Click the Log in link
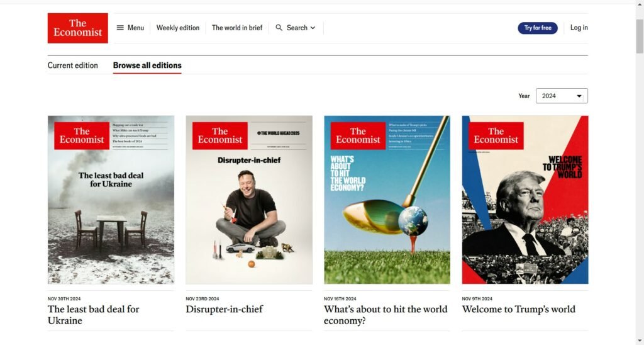The width and height of the screenshot is (644, 345). [x=579, y=28]
